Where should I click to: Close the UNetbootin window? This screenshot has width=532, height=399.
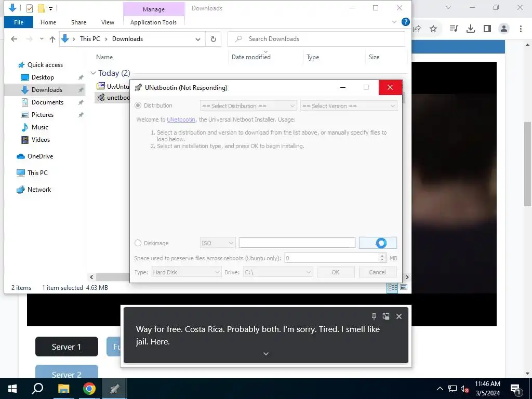pyautogui.click(x=390, y=87)
